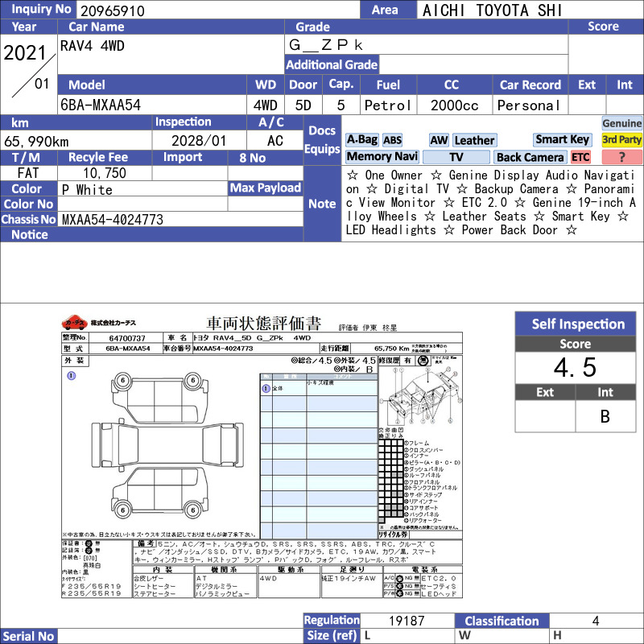Click the Size (ref) label
This screenshot has height=644, width=644.
[x=332, y=635]
